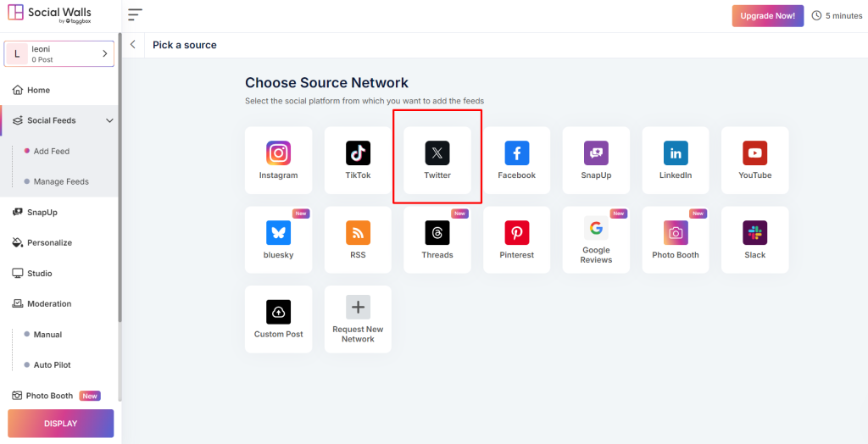
Task: Click the Request New Network plus icon
Action: point(359,307)
